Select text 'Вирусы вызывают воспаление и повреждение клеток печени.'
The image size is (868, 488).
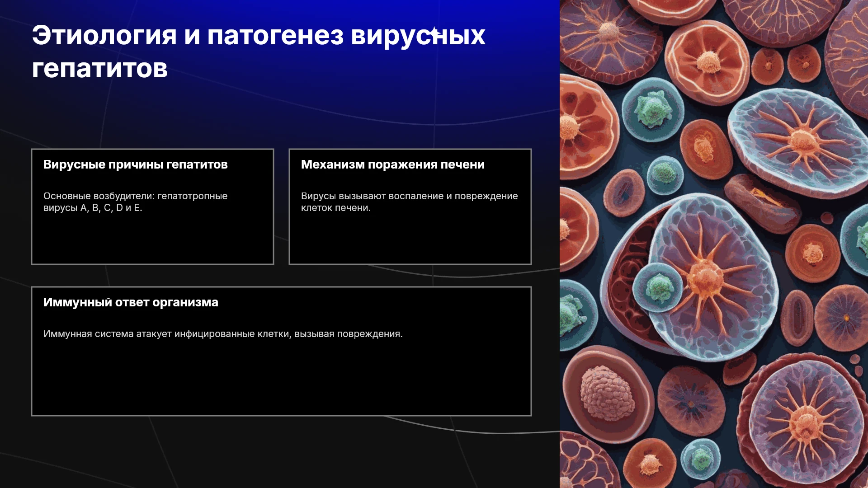pyautogui.click(x=409, y=202)
